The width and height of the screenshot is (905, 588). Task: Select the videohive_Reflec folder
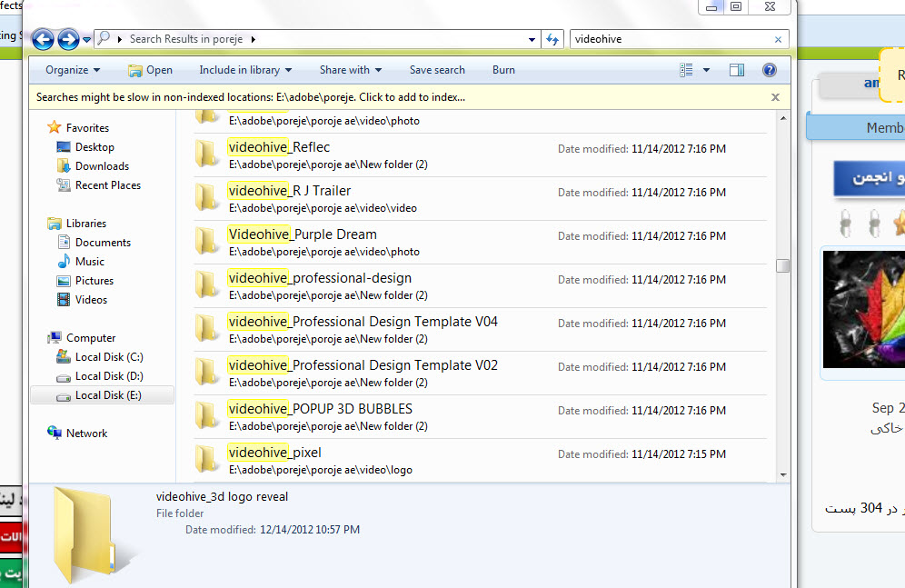[x=480, y=154]
